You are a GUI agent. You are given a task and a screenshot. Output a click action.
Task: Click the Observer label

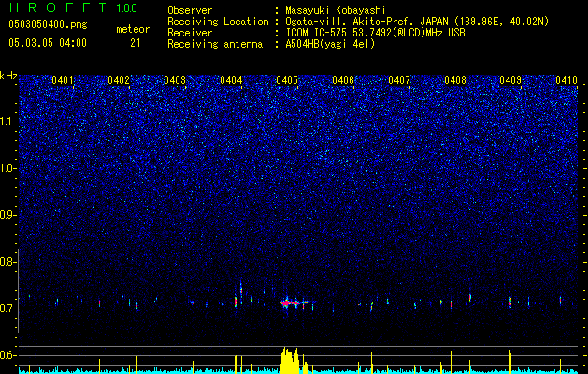(x=190, y=10)
